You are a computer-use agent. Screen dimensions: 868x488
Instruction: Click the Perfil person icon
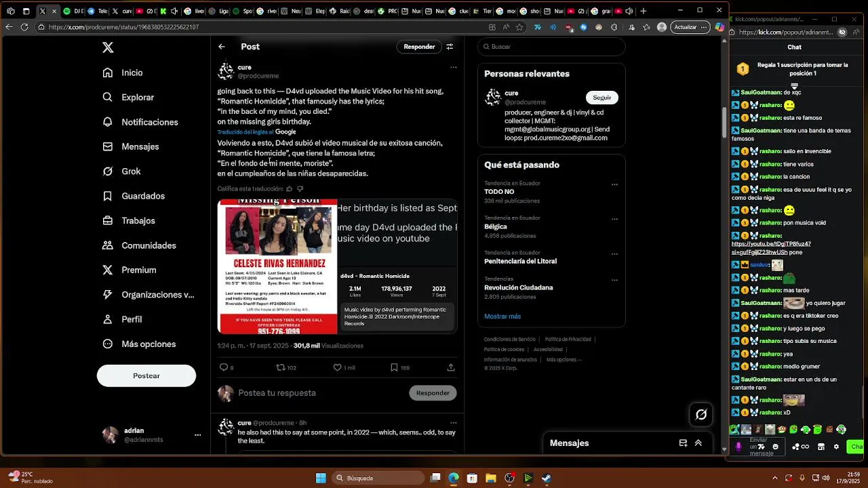(x=108, y=319)
